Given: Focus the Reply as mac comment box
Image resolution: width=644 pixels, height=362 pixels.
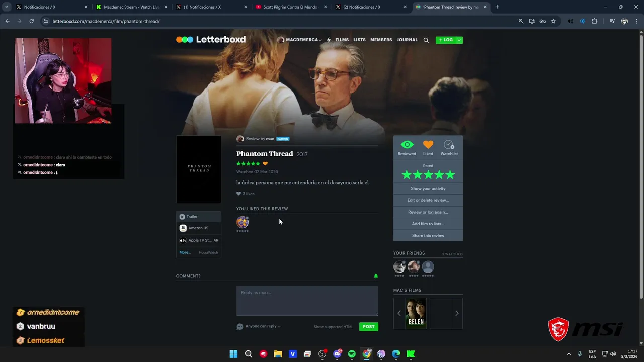Looking at the screenshot, I should point(307,301).
